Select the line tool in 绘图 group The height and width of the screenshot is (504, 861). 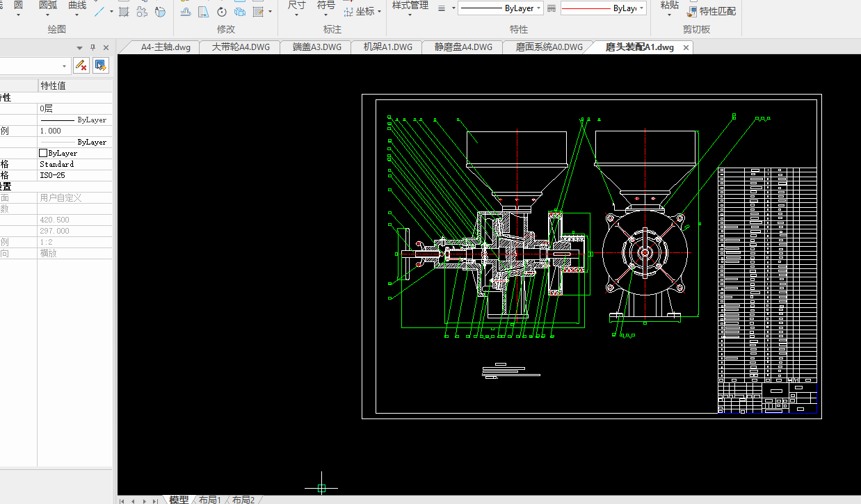[x=101, y=12]
